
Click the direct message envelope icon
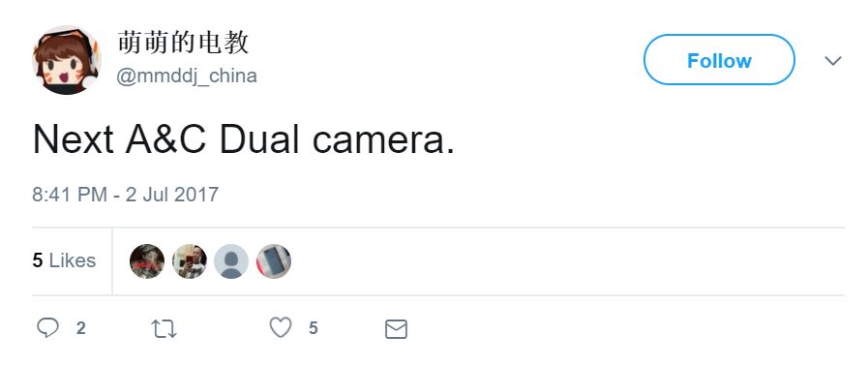pyautogui.click(x=396, y=329)
